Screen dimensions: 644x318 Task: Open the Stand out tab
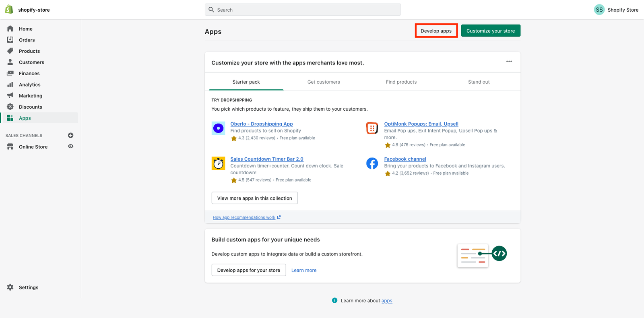coord(479,82)
